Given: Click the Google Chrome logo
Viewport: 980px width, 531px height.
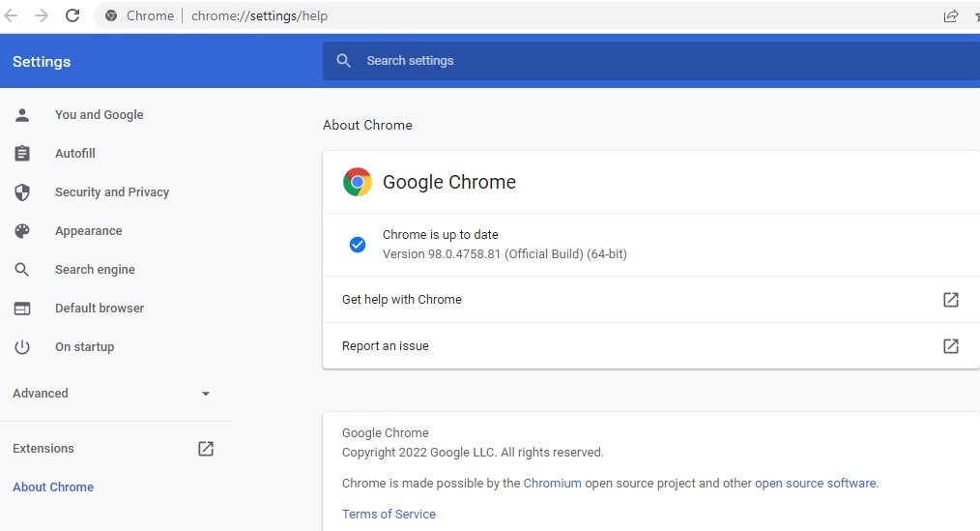Looking at the screenshot, I should (x=358, y=182).
